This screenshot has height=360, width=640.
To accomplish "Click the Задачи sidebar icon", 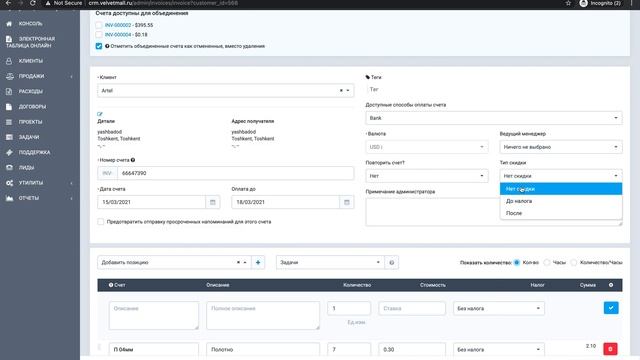I will (9, 137).
